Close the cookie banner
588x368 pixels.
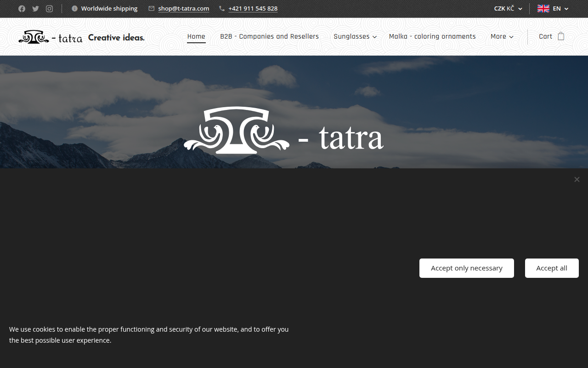pos(577,179)
